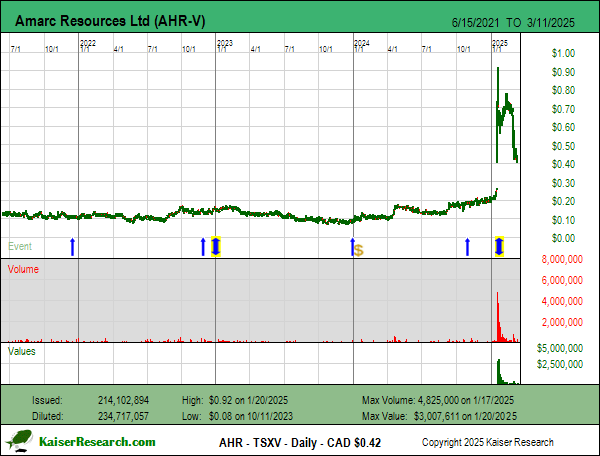Click the $0.80 price axis label
This screenshot has height=456, width=600.
563,90
